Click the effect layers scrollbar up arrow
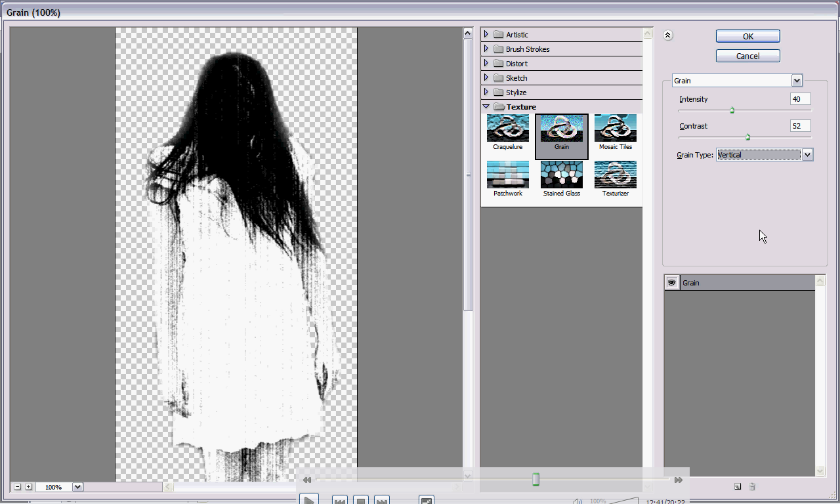Image resolution: width=840 pixels, height=504 pixels. 820,281
